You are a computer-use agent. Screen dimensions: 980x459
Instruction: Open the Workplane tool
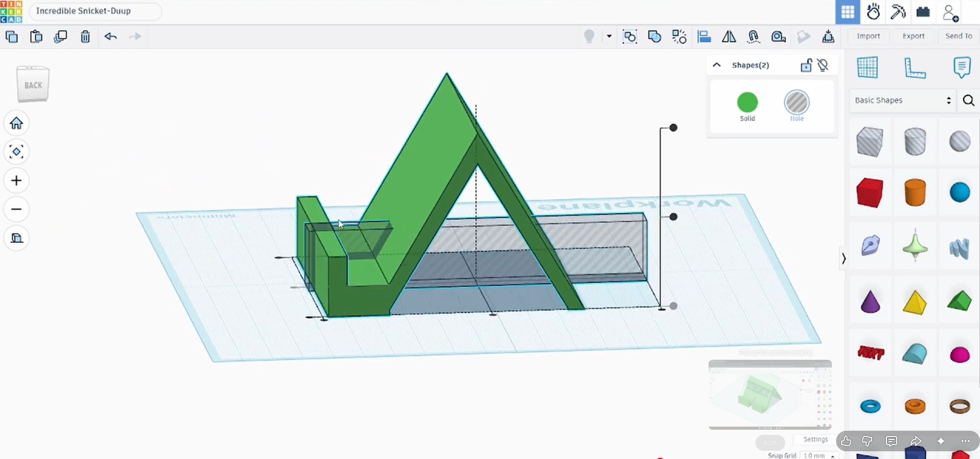[x=867, y=67]
